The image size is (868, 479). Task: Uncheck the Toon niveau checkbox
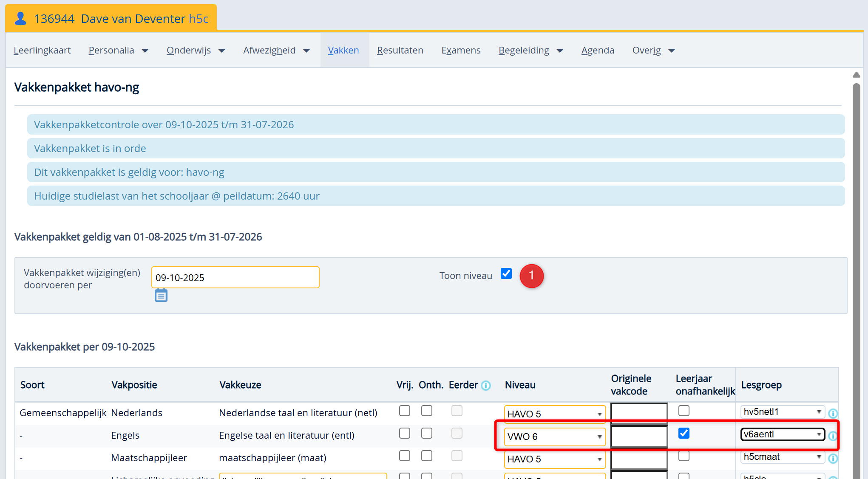pyautogui.click(x=506, y=274)
